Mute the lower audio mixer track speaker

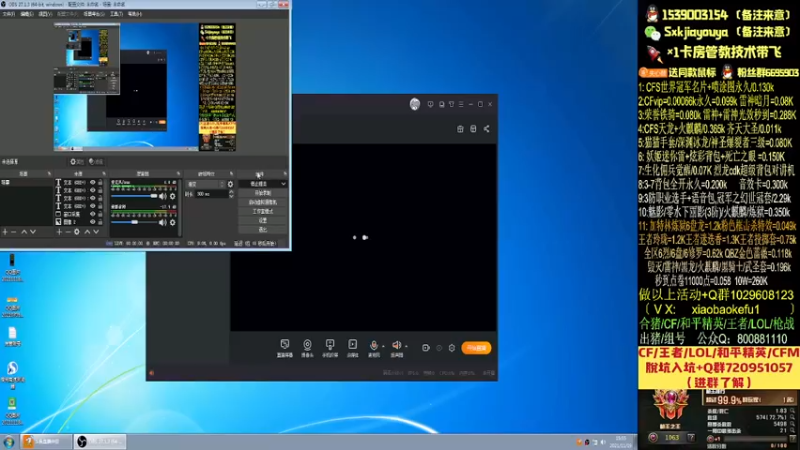163,222
